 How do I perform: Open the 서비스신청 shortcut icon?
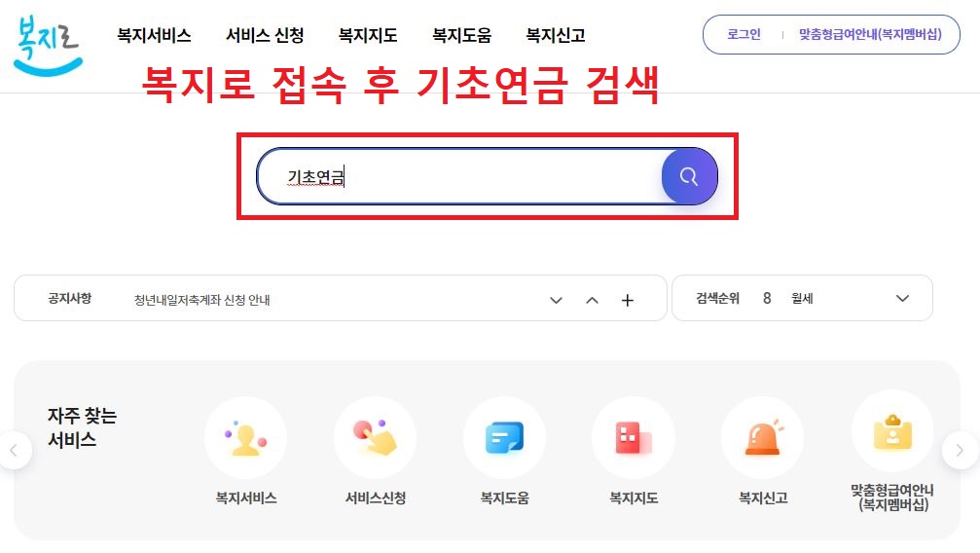click(375, 438)
